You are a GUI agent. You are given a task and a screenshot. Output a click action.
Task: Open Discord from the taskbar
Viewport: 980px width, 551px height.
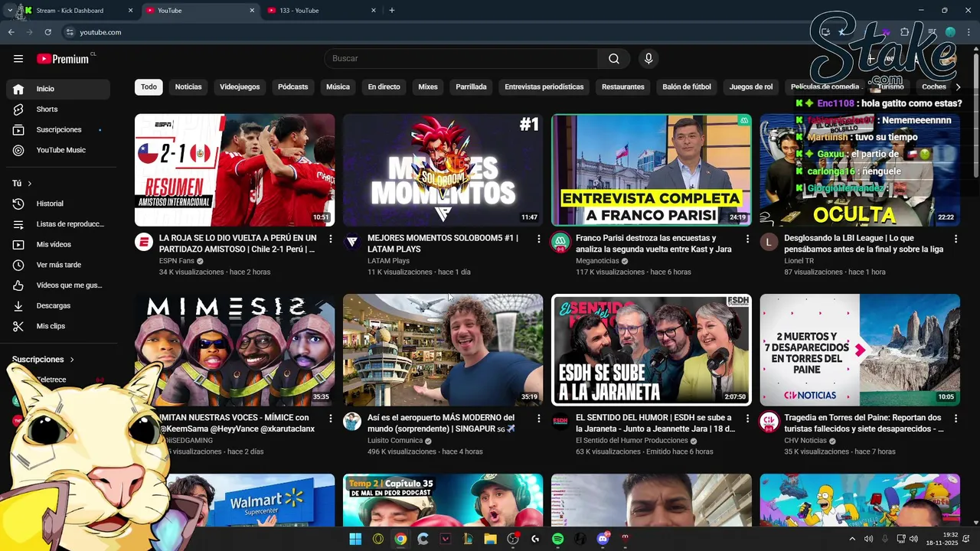[603, 539]
